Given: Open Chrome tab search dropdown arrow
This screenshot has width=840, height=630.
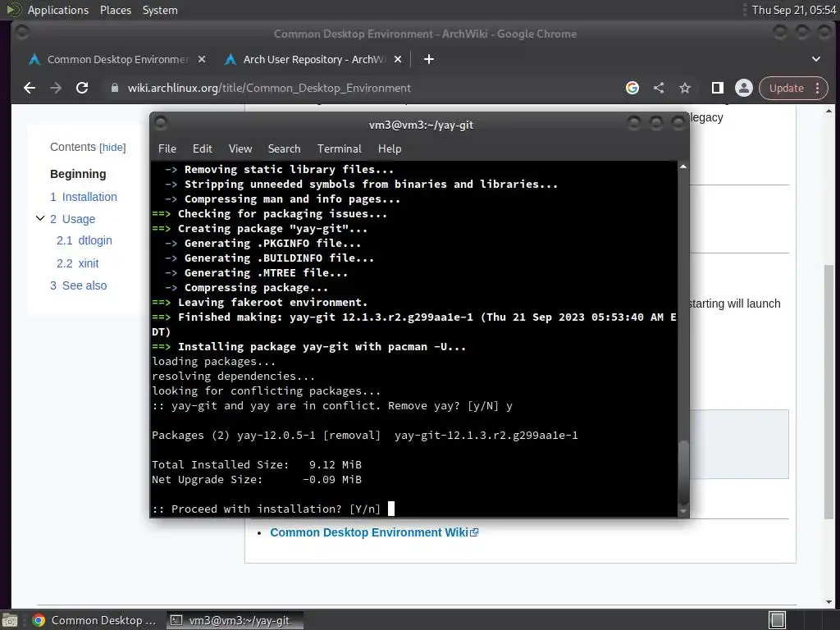Looking at the screenshot, I should coord(816,59).
